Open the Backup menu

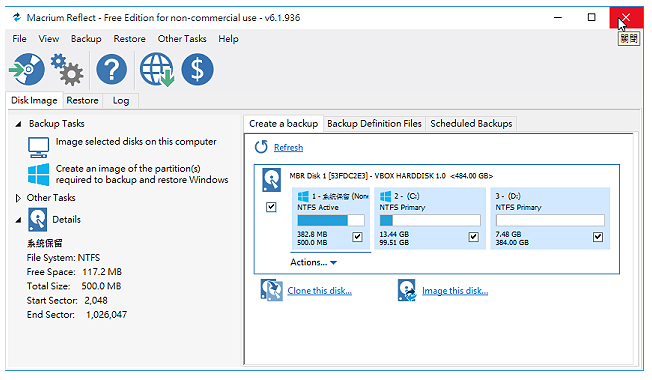click(x=86, y=39)
